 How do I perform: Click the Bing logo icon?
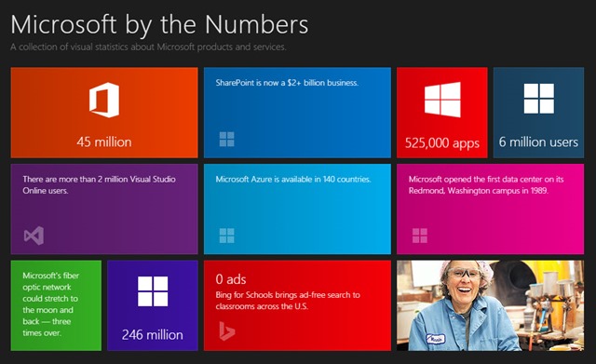tap(227, 330)
